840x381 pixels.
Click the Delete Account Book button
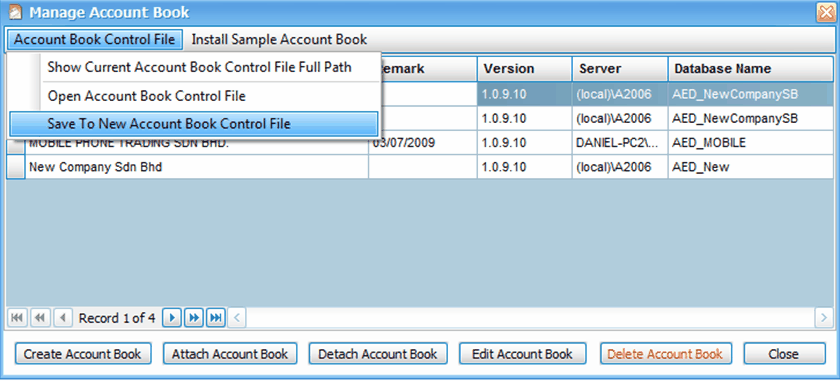(665, 354)
